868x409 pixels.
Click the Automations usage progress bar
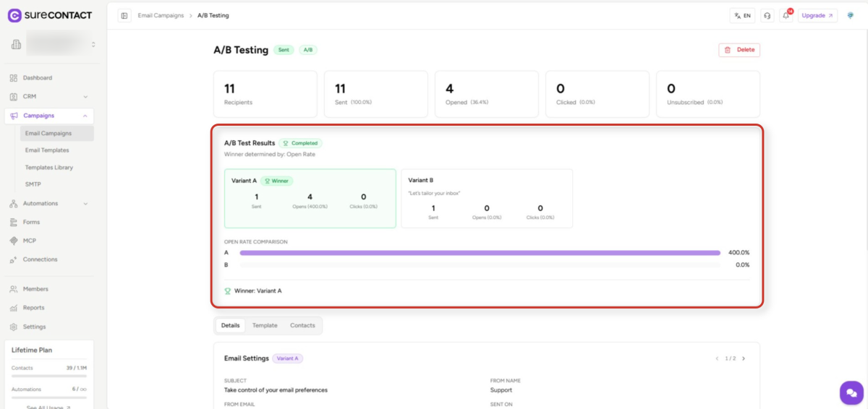(x=49, y=397)
